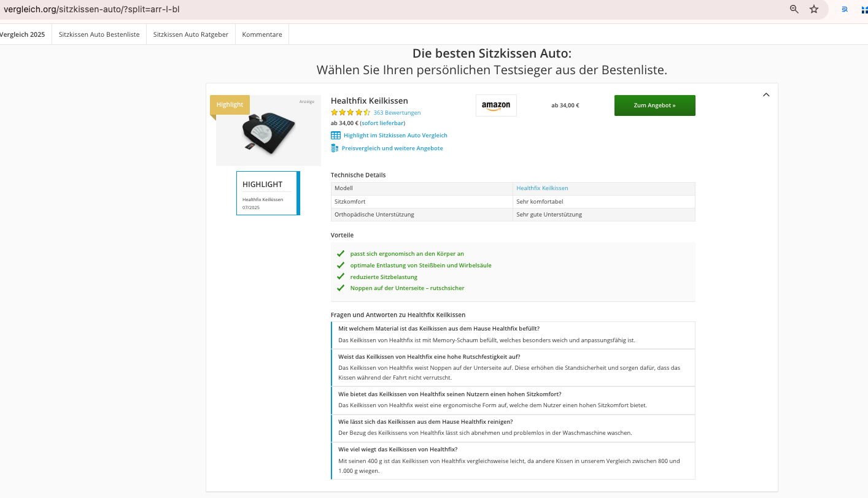The width and height of the screenshot is (868, 498).
Task: Click the gold Highlight ribbon badge
Action: pyautogui.click(x=230, y=105)
